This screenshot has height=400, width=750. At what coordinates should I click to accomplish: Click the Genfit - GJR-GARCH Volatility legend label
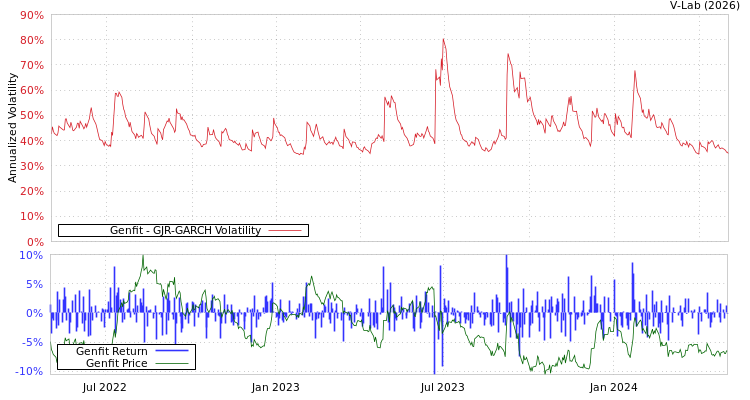click(185, 230)
